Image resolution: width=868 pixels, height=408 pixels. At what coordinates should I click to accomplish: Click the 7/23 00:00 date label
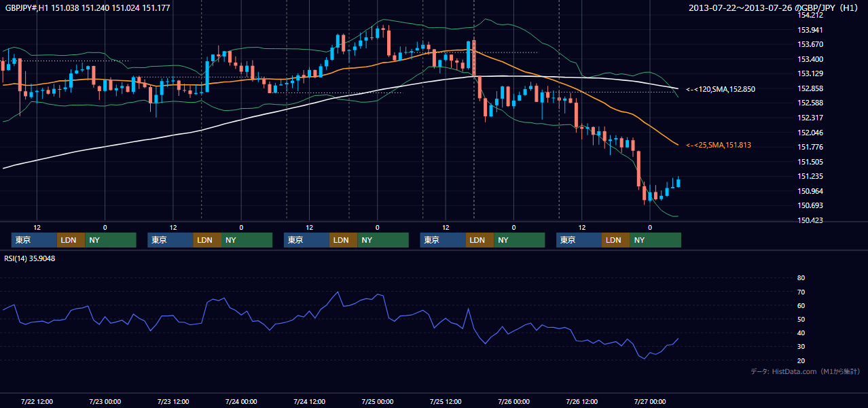pos(105,402)
